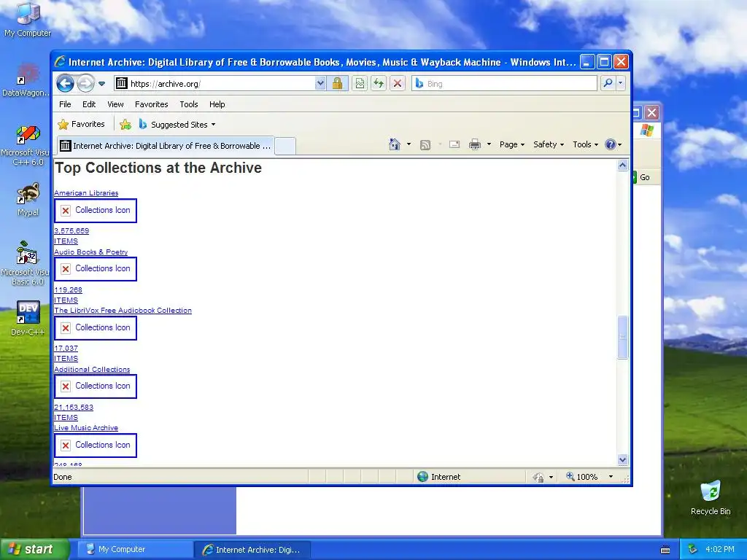The width and height of the screenshot is (747, 560).
Task: Click the broken icon under American Libraries
Action: pyautogui.click(x=96, y=211)
